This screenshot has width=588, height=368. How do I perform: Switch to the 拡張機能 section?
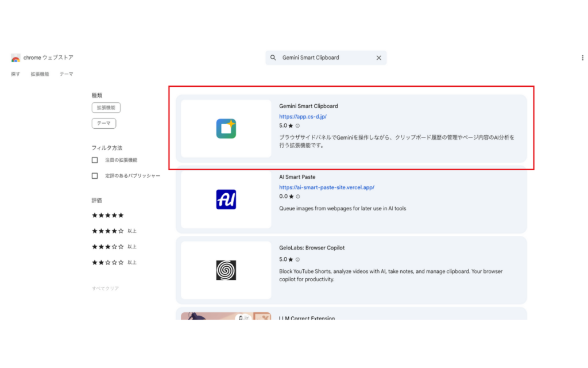pos(39,74)
